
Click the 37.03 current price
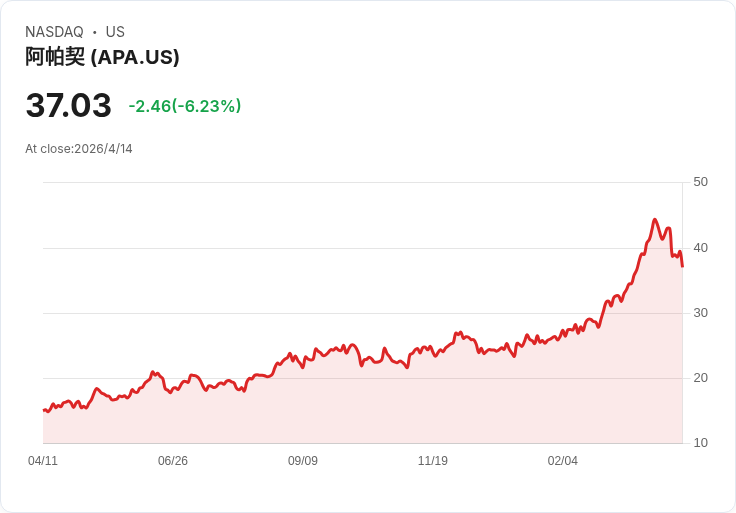coord(68,105)
